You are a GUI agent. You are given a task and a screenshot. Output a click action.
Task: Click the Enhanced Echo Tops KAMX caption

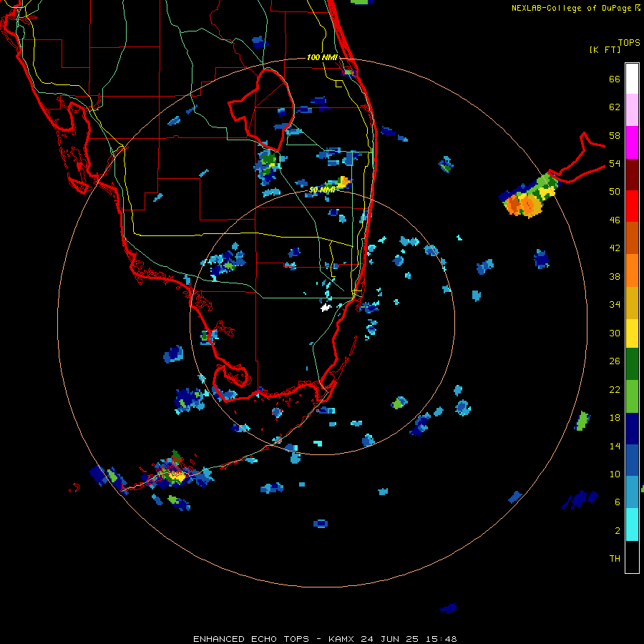click(325, 639)
